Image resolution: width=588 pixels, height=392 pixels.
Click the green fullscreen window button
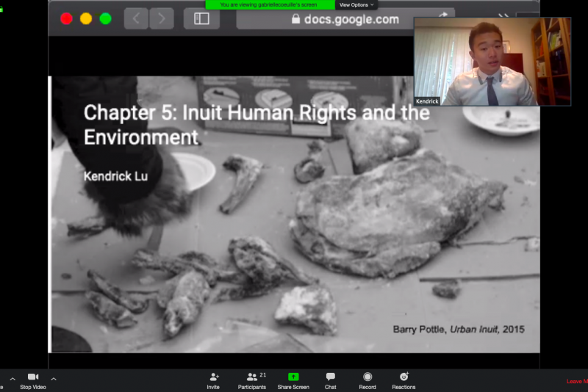click(105, 19)
